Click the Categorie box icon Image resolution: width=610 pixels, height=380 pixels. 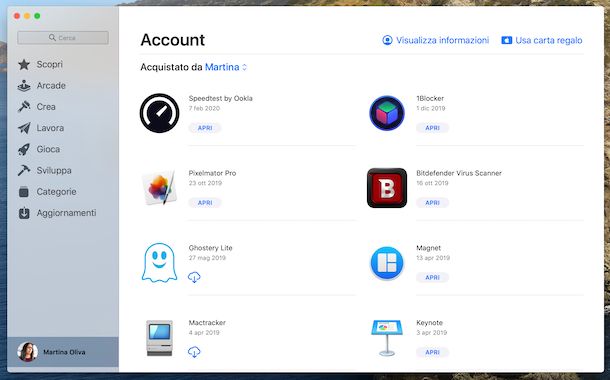click(x=24, y=192)
